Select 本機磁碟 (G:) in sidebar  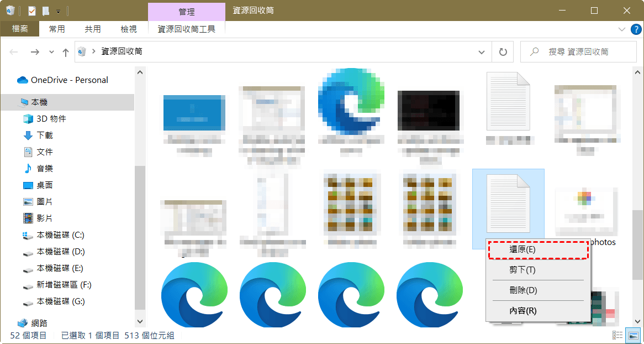pos(54,301)
